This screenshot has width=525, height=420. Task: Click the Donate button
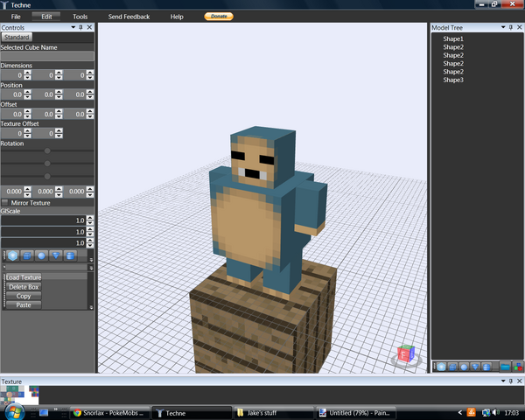(x=219, y=16)
